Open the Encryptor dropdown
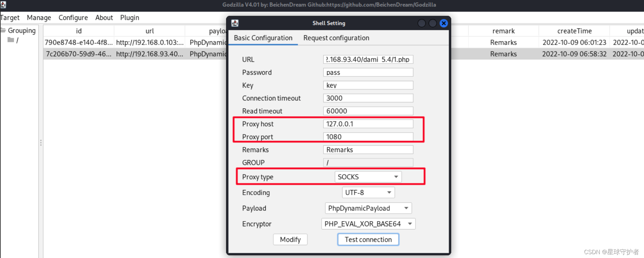644x258 pixels. 368,224
